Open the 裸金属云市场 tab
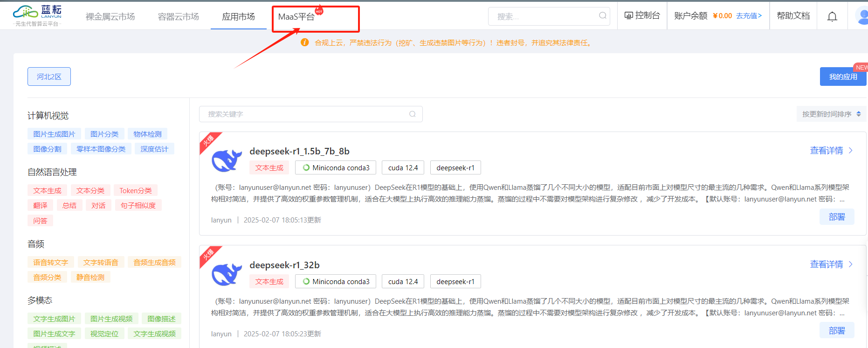This screenshot has height=348, width=868. coord(110,17)
